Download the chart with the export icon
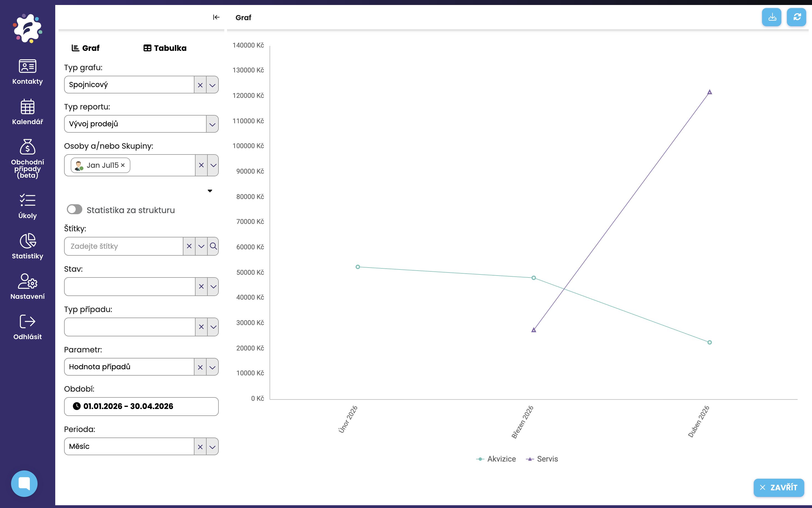The height and width of the screenshot is (508, 812). tap(771, 17)
